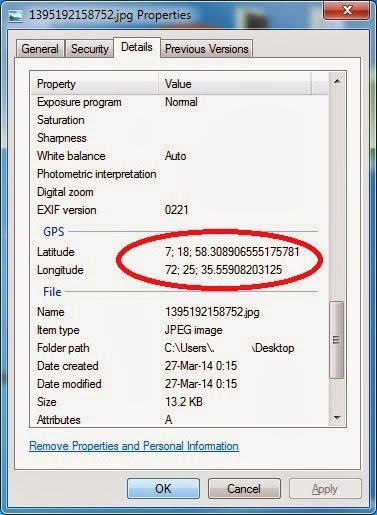This screenshot has width=377, height=515.
Task: Dismiss dialog with Cancel button
Action: pos(244,489)
